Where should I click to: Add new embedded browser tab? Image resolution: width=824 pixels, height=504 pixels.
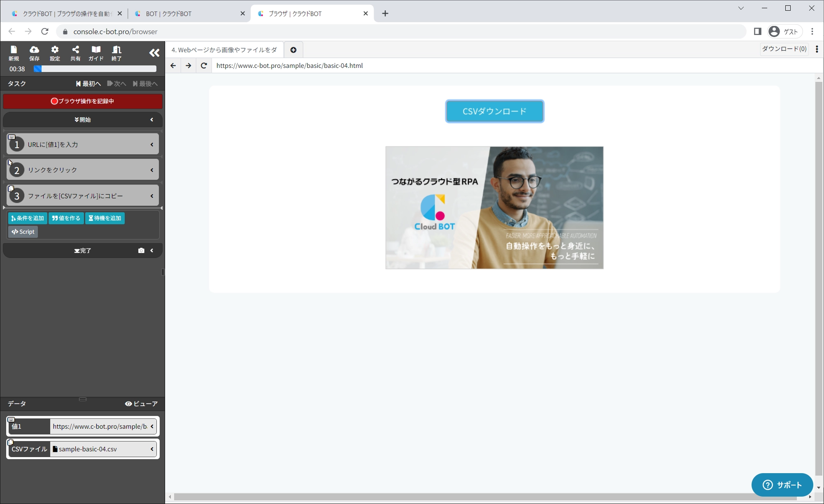[x=293, y=50]
